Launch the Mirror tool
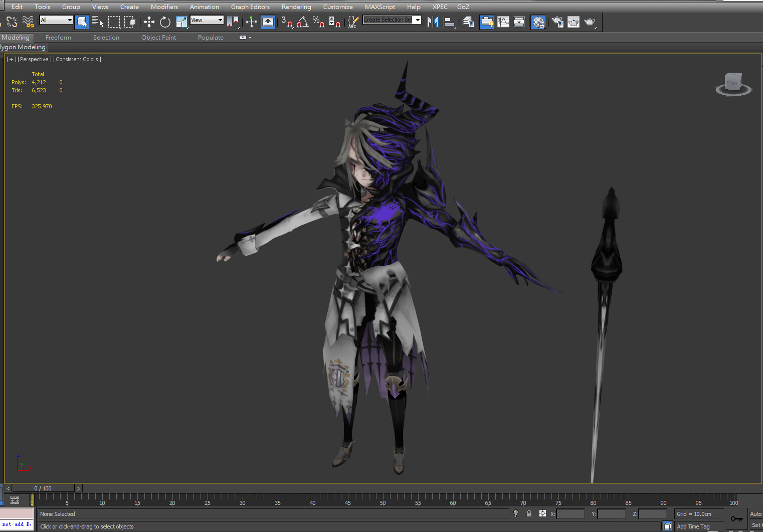763x532 pixels. [x=433, y=22]
